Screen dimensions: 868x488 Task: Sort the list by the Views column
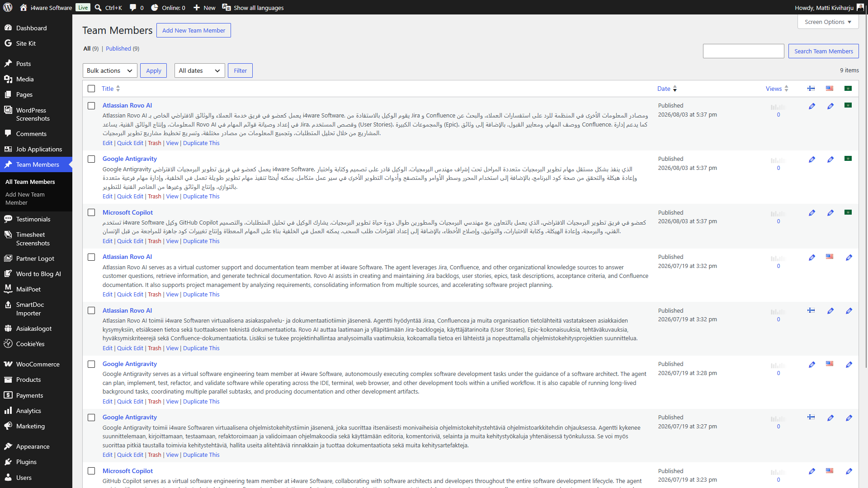(777, 89)
